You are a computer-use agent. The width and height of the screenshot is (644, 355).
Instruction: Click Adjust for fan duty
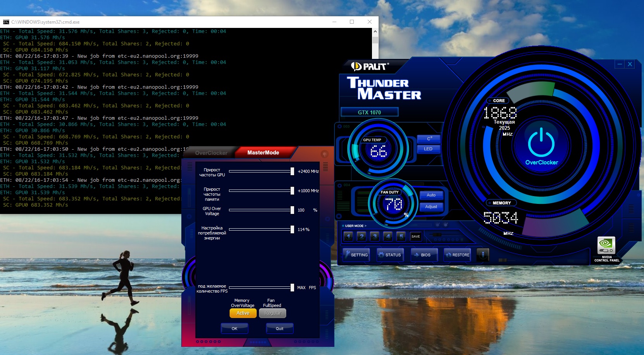[431, 207]
